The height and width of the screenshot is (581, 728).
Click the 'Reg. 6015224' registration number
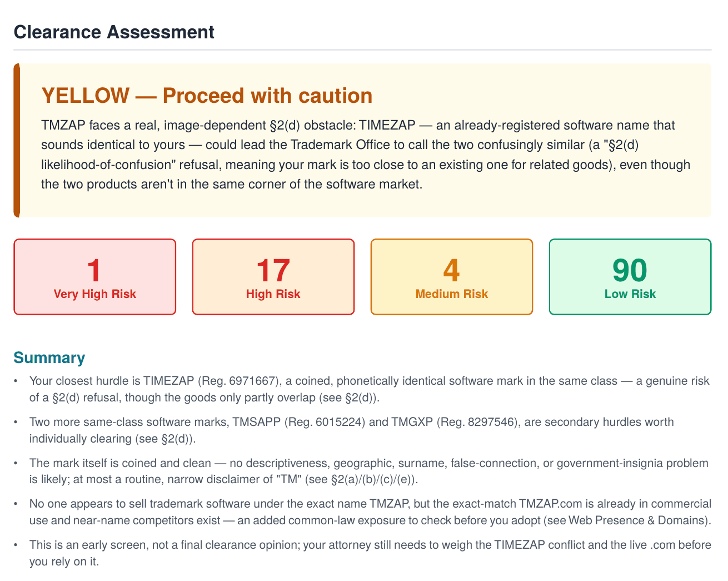pos(325,422)
